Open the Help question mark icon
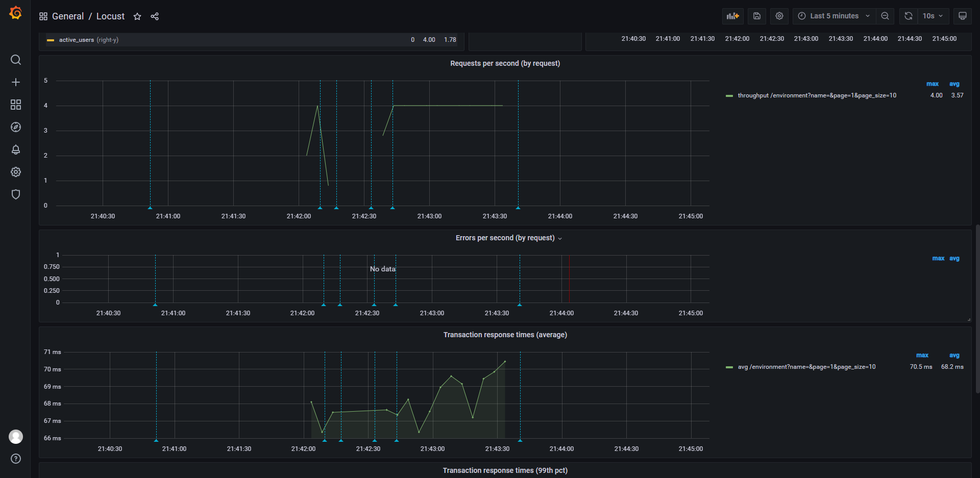 click(x=16, y=459)
